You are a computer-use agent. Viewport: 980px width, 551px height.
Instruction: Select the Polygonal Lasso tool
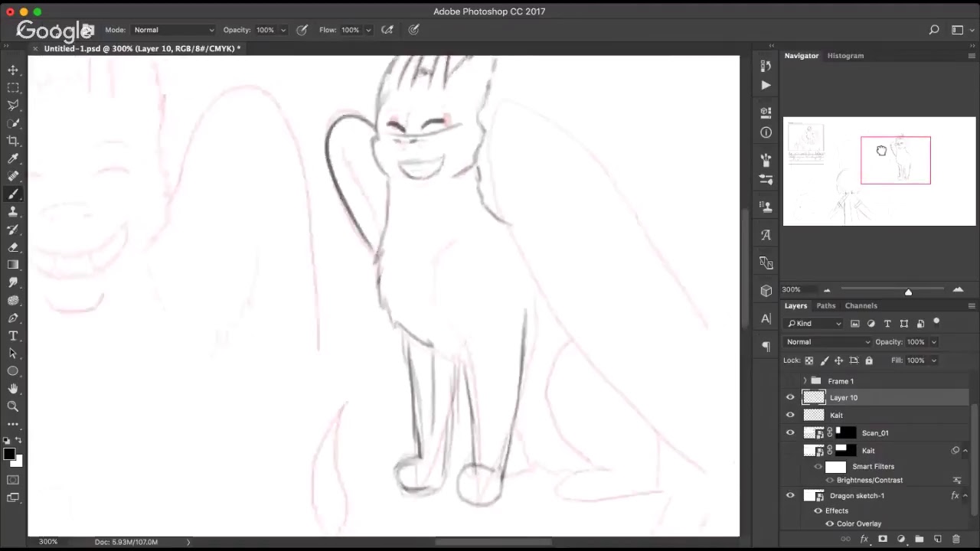pos(13,105)
